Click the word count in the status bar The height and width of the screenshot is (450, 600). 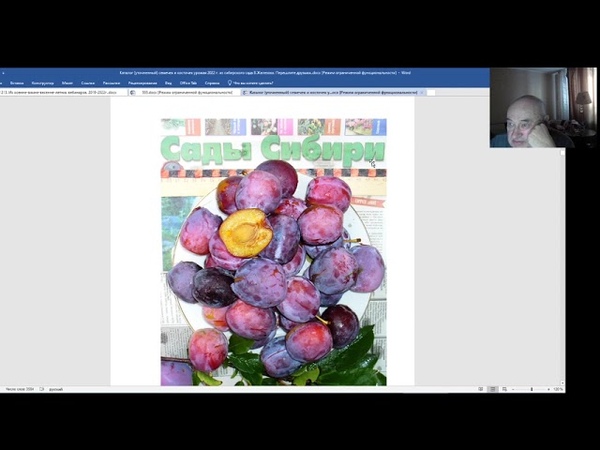tap(20, 389)
